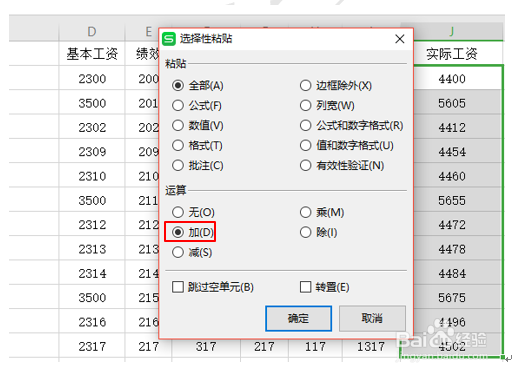The height and width of the screenshot is (374, 516).
Task: Select the 格式(T) paste option
Action: [x=197, y=145]
